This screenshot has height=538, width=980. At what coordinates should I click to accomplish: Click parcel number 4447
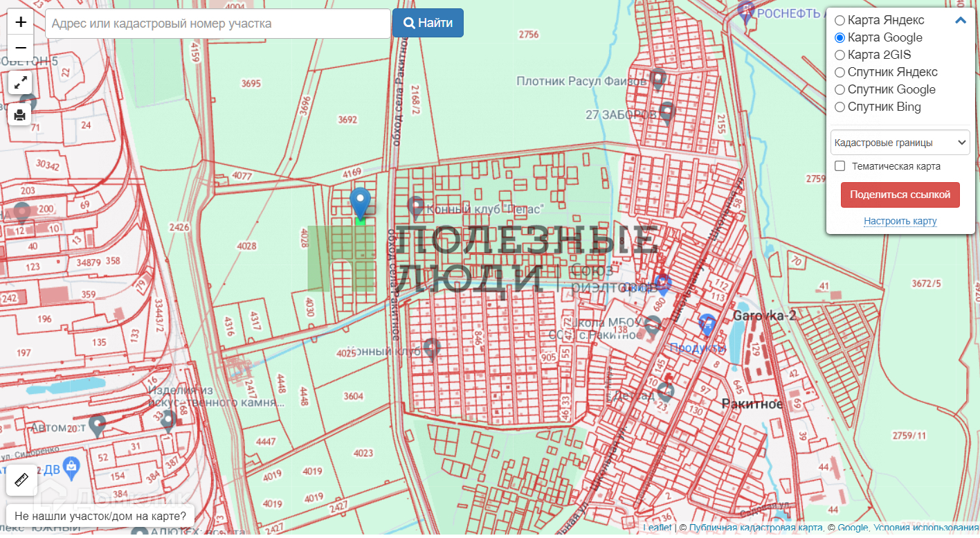[266, 442]
